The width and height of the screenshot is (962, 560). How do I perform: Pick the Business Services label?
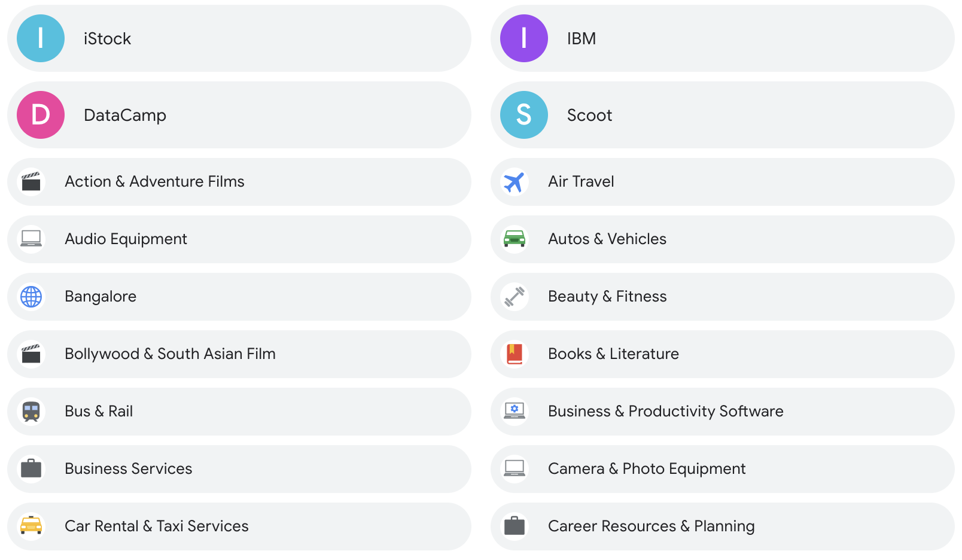128,468
